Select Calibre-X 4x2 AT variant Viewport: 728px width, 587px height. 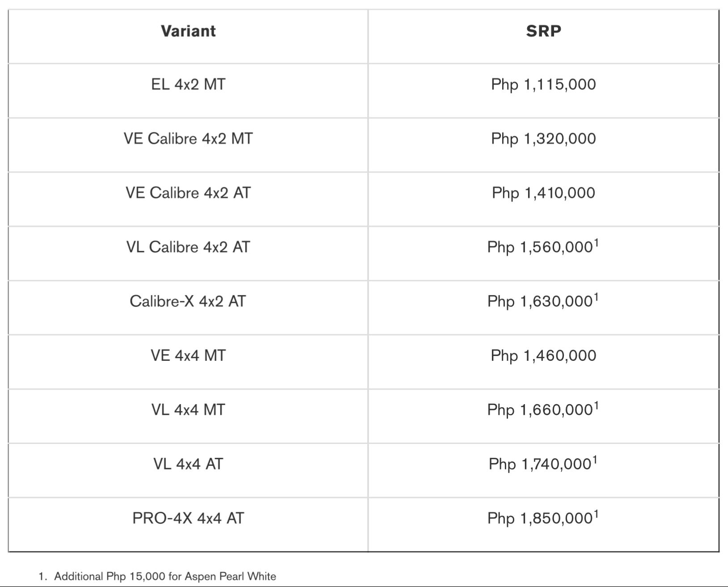tap(188, 301)
